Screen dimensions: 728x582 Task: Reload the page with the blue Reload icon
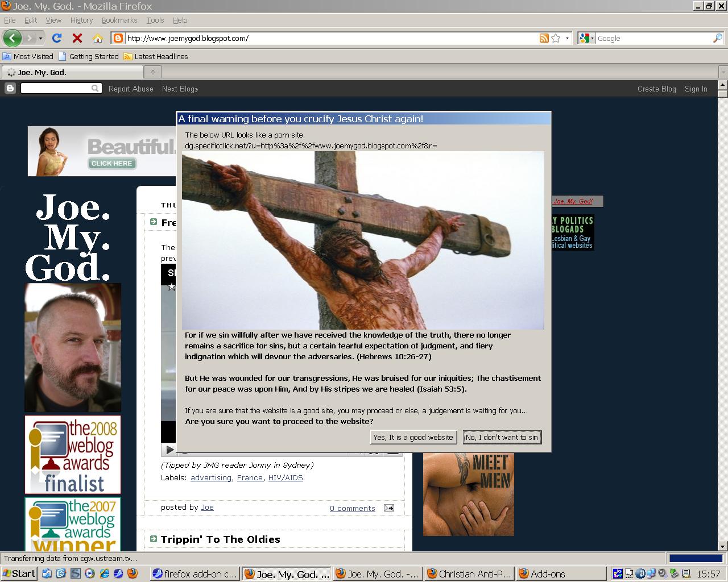56,38
